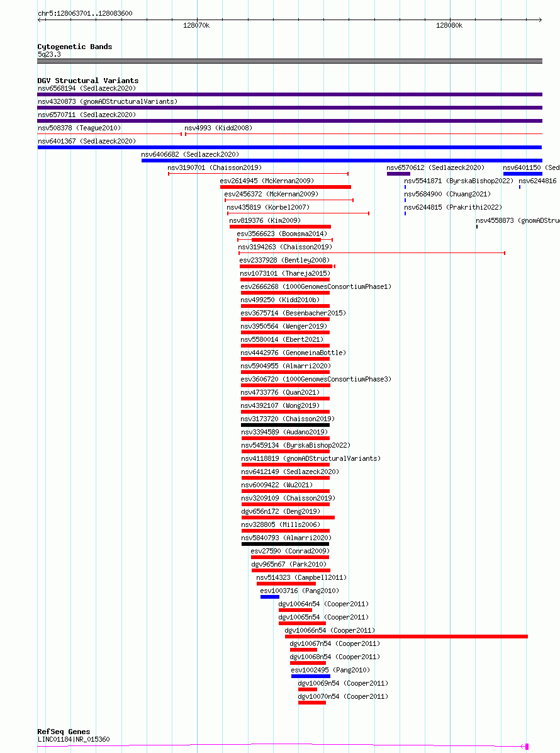The height and width of the screenshot is (753, 560).
Task: Click the 128080k ruler position label
Action: 449,25
